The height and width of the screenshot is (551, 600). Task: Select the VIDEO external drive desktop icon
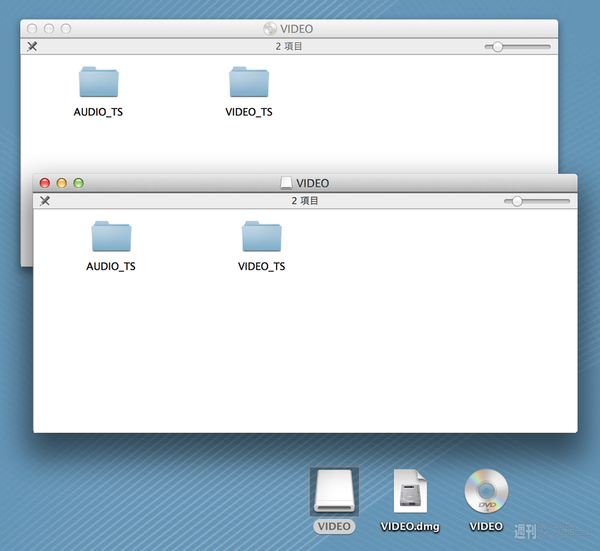pos(334,492)
